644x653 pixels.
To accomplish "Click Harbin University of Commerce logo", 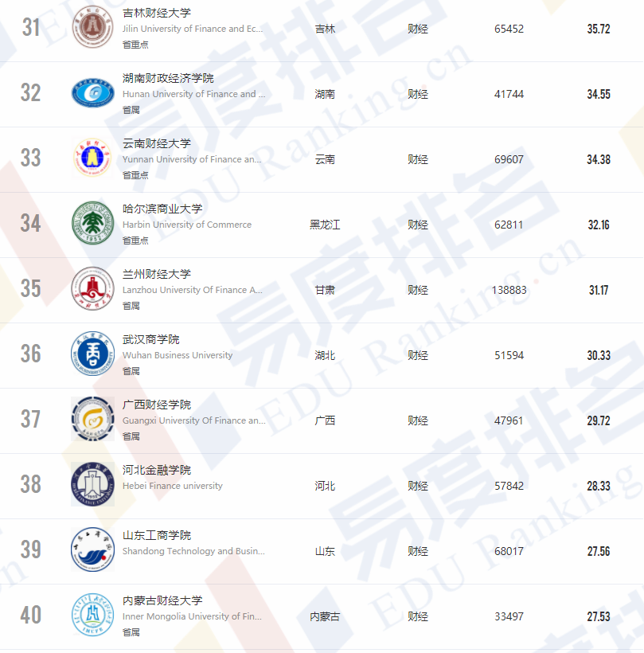I will click(92, 223).
